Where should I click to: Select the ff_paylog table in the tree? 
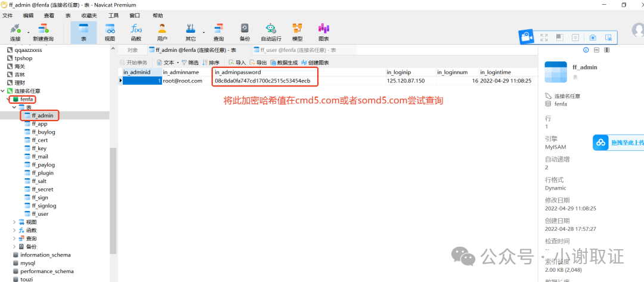point(43,165)
